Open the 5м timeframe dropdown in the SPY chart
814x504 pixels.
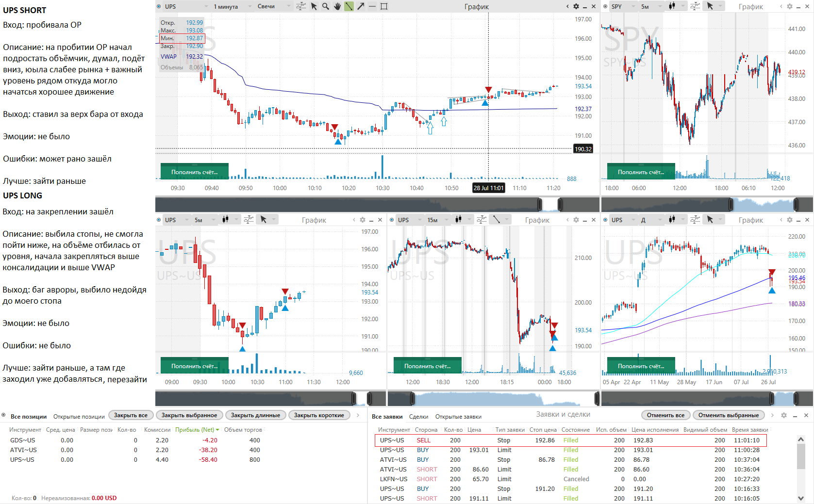pyautogui.click(x=650, y=6)
